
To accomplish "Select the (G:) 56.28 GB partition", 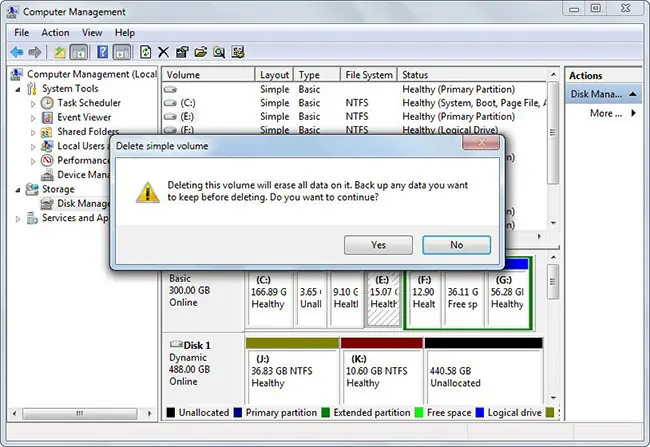I will click(508, 299).
